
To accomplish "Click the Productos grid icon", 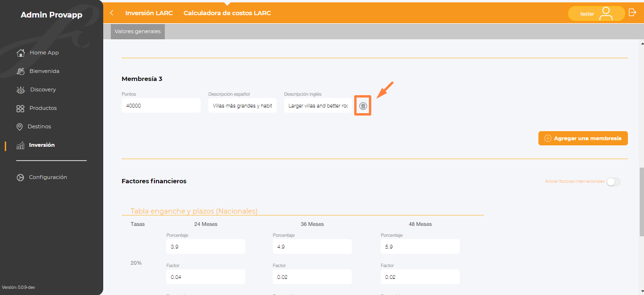I will pos(20,108).
